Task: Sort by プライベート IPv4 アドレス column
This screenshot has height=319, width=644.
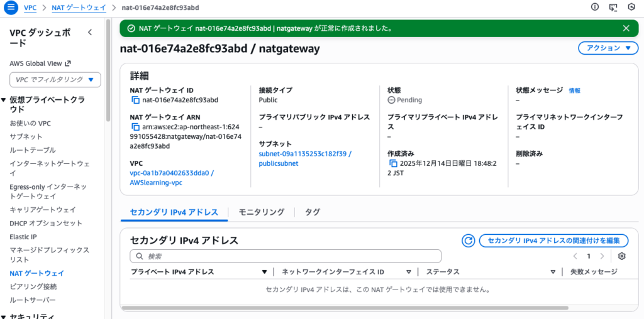Action: tap(264, 272)
